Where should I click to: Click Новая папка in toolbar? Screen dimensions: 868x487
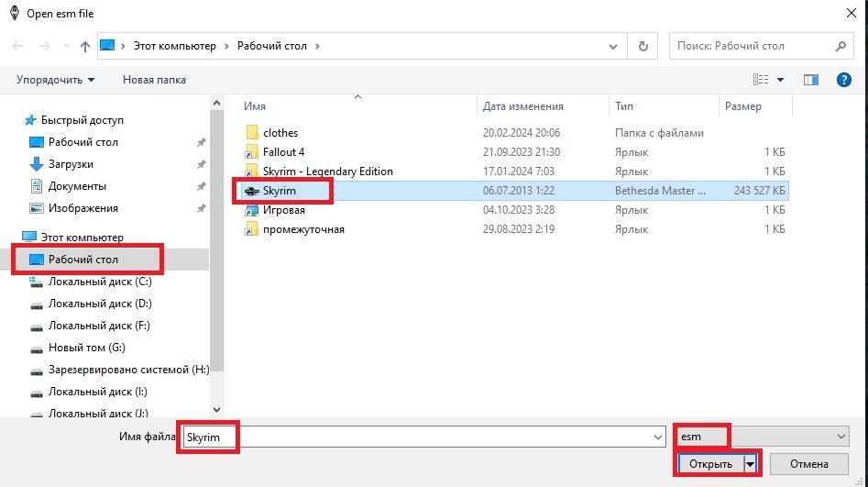pyautogui.click(x=154, y=80)
